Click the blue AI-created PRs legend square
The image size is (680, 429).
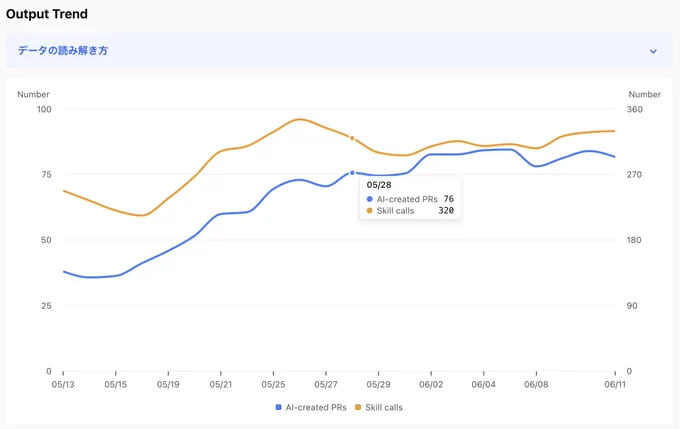click(278, 407)
